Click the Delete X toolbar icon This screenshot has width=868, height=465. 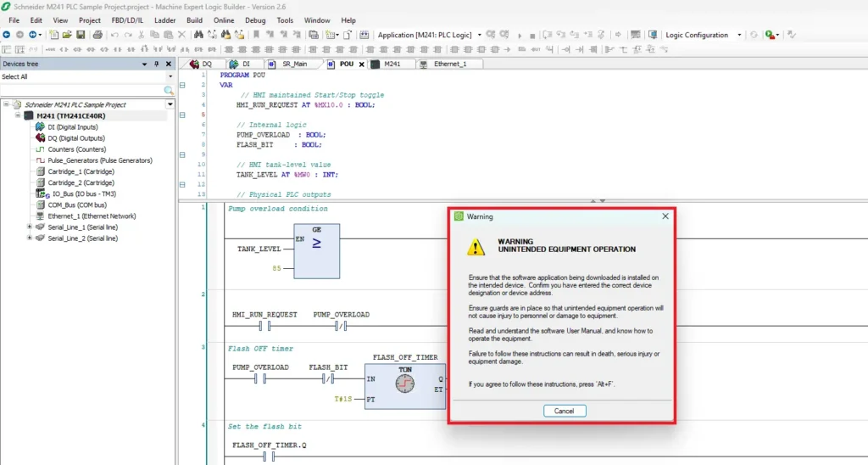pyautogui.click(x=181, y=34)
